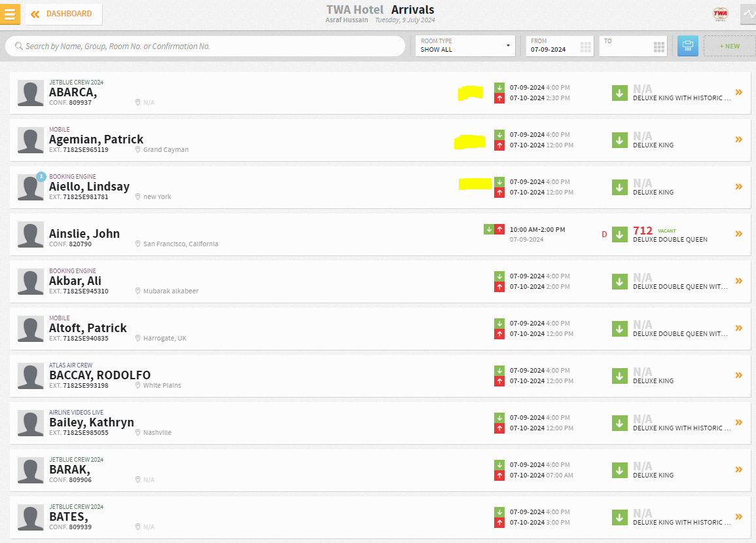The height and width of the screenshot is (543, 756).
Task: Click EXT. 7182SE993198 reference
Action: click(79, 386)
